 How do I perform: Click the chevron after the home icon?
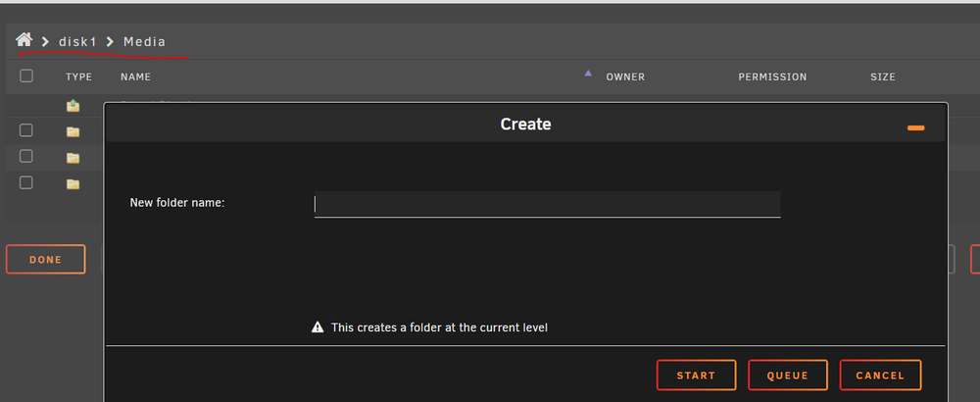pyautogui.click(x=45, y=42)
